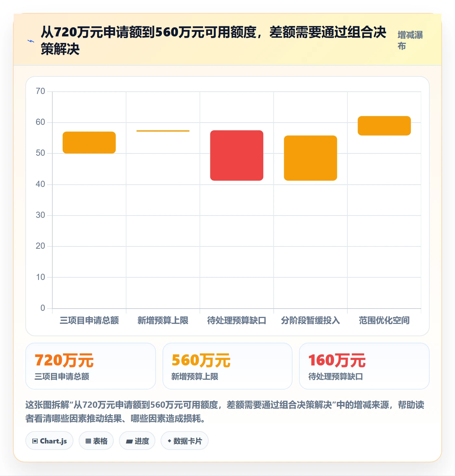Image resolution: width=455 pixels, height=476 pixels.
Task: Click the card caption 新增预算上限 under 560万元
Action: pos(195,377)
